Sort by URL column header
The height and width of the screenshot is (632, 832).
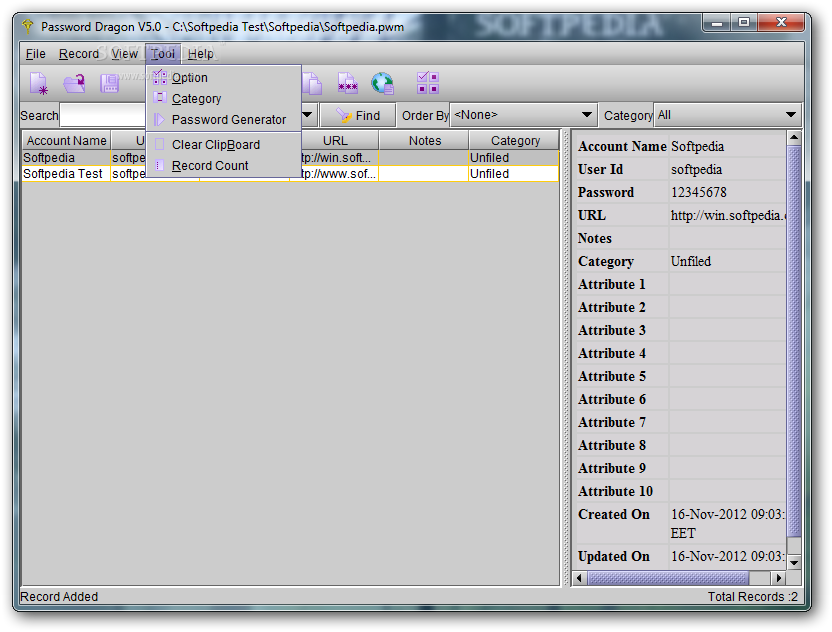(x=335, y=141)
